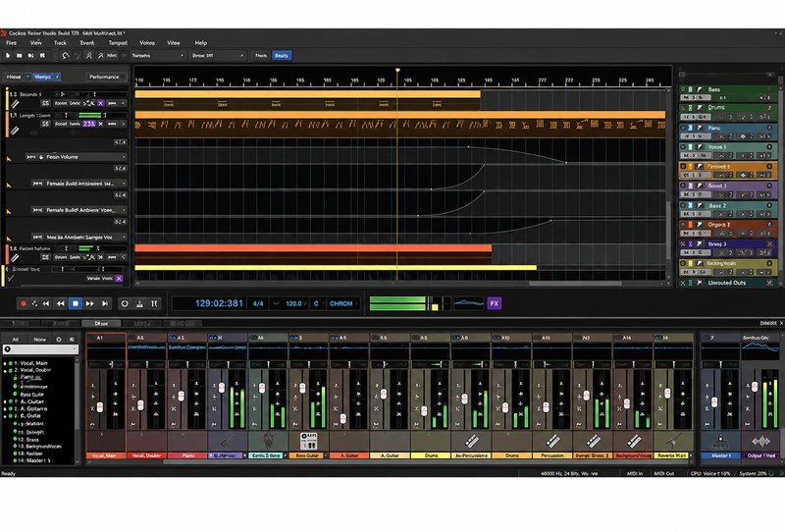This screenshot has width=785, height=532.
Task: Click the Percussion channel instrument icon
Action: click(552, 442)
